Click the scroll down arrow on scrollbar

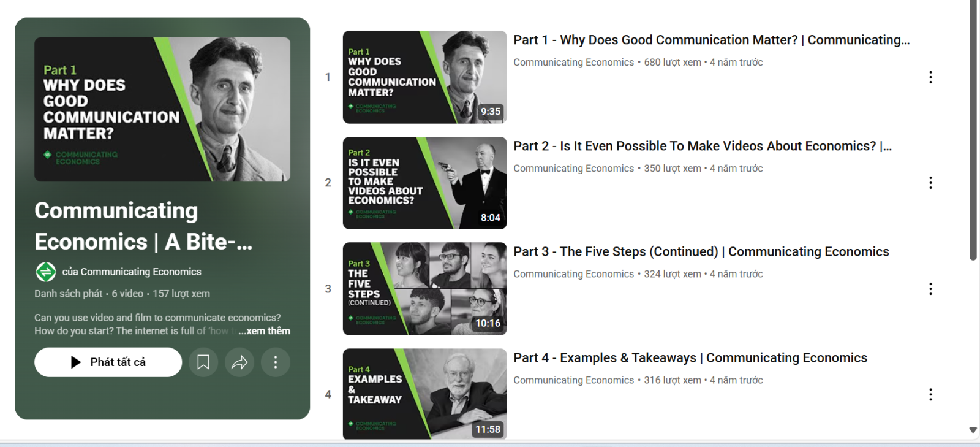point(973,430)
